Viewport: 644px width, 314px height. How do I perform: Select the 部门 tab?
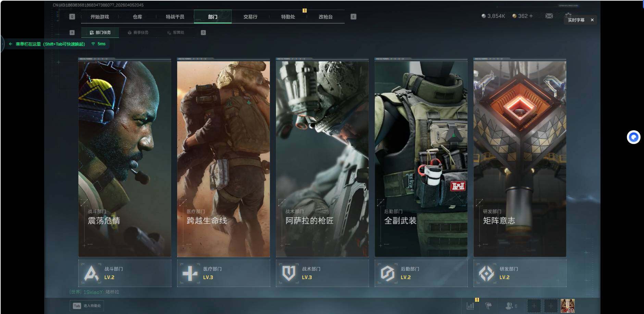213,17
